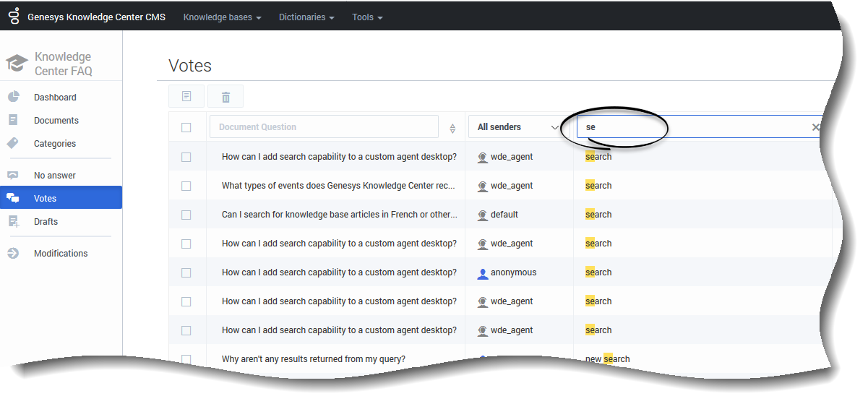Click the Modifications arrow icon
868x404 pixels.
[13, 254]
